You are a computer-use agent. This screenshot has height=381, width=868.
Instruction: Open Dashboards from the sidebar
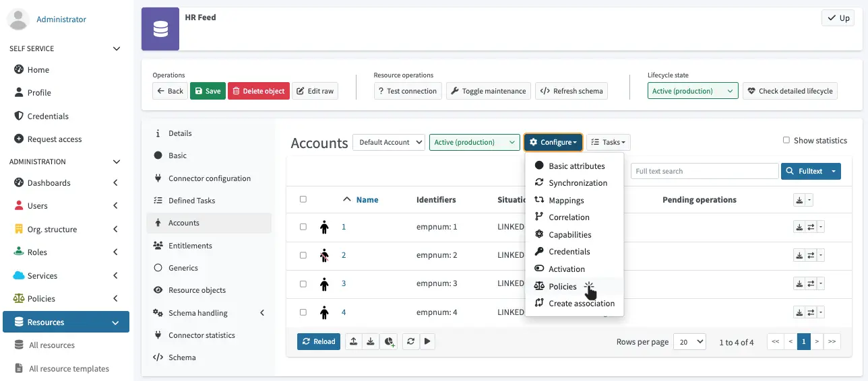(49, 182)
